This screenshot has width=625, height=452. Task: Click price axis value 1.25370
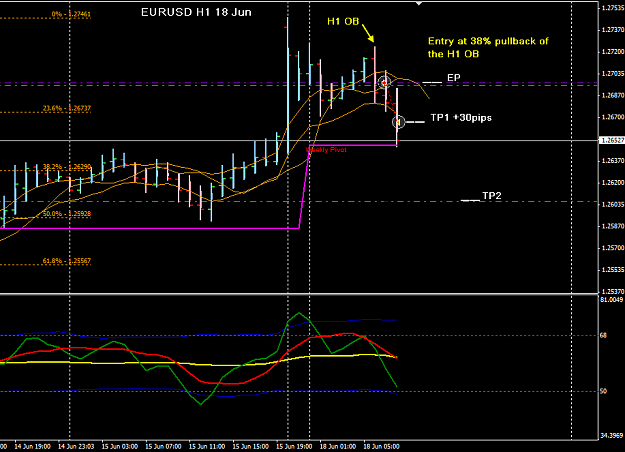[x=612, y=291]
